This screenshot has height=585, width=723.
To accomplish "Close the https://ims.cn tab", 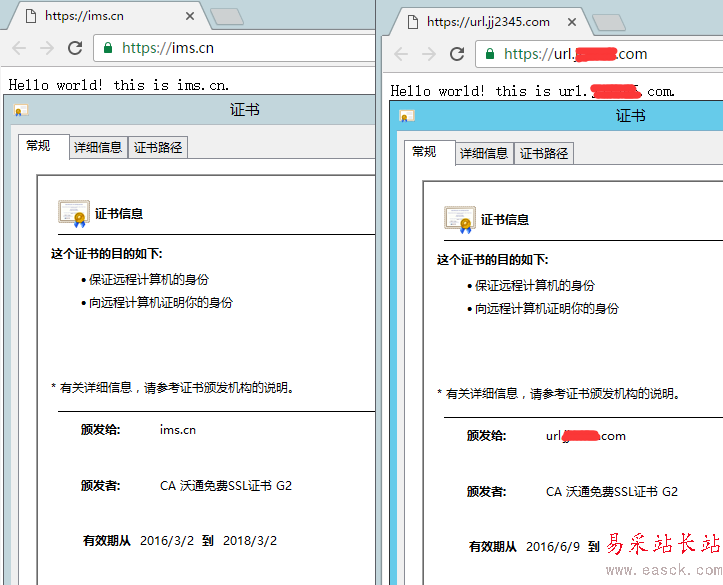I will pyautogui.click(x=190, y=16).
